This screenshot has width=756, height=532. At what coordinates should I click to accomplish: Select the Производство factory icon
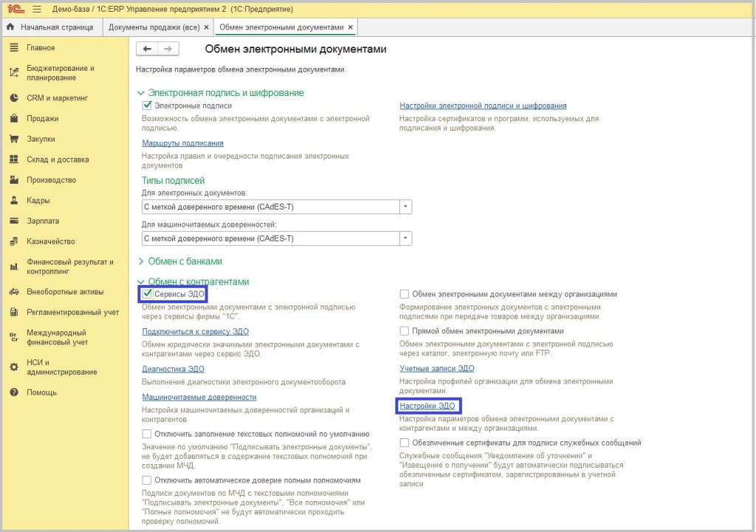(x=13, y=180)
